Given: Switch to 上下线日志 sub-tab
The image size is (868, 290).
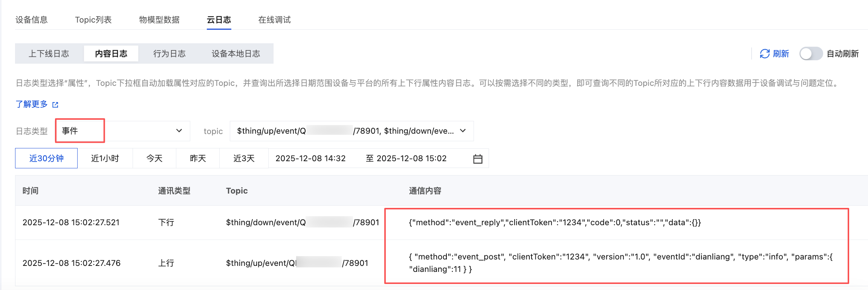Looking at the screenshot, I should pos(49,54).
